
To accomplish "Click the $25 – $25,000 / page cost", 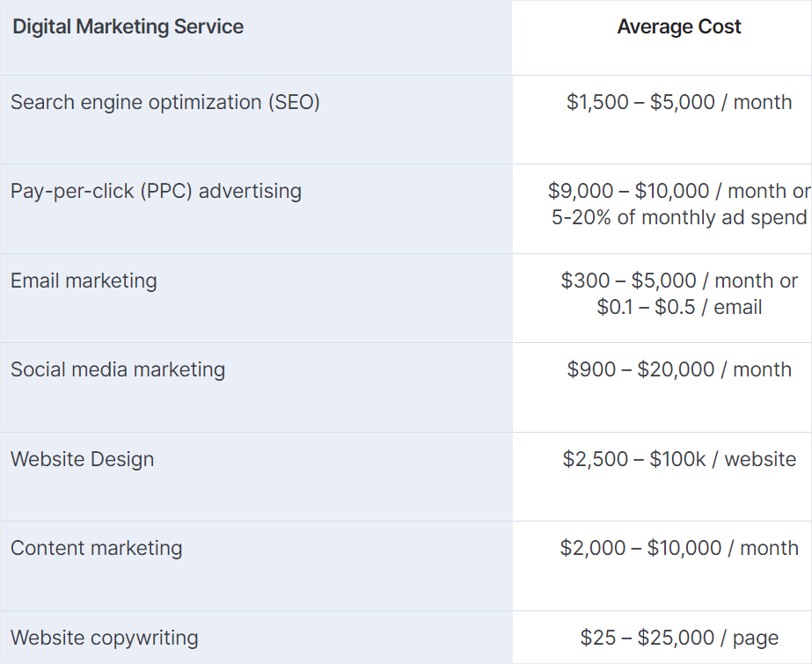I will click(679, 638).
